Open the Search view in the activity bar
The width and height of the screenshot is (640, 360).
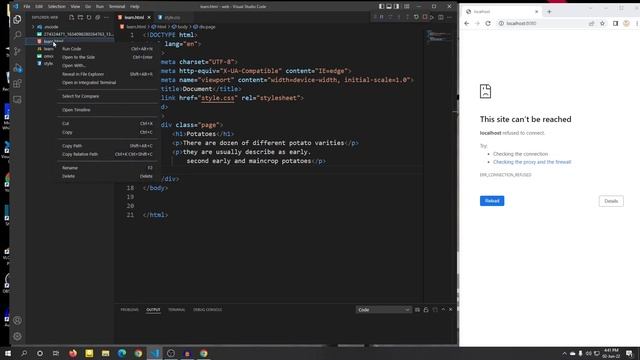click(x=17, y=35)
